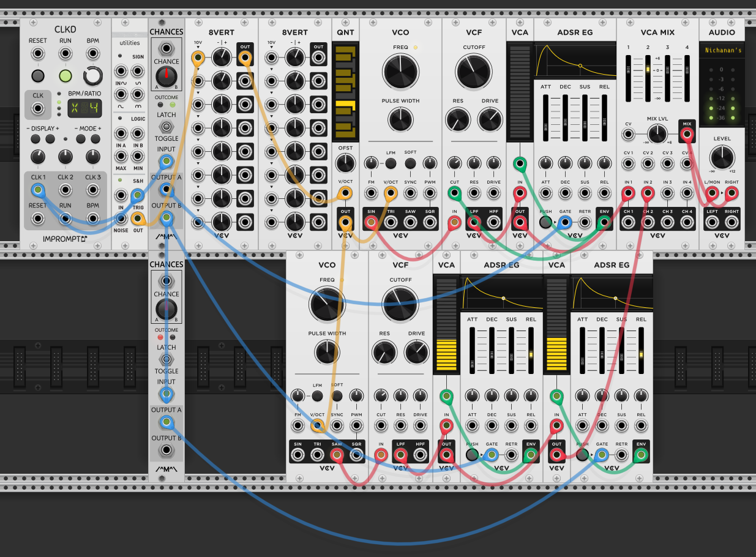
Task: Click the PUSH button on top-row ADSR EG
Action: pos(545,222)
